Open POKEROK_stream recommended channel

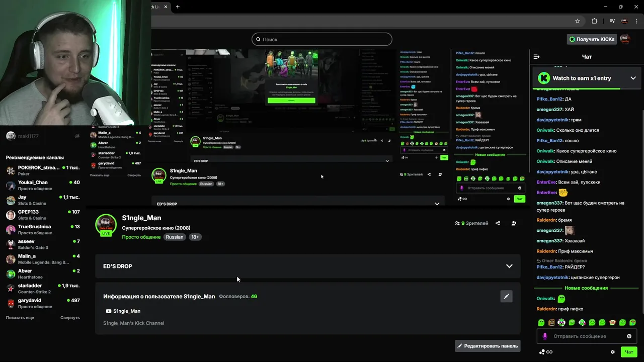(x=43, y=170)
